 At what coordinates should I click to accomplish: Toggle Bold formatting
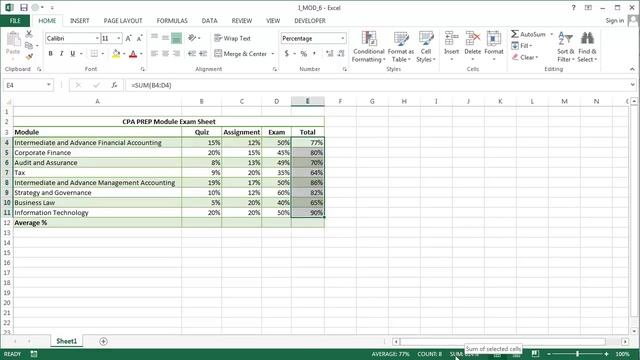pyautogui.click(x=51, y=53)
